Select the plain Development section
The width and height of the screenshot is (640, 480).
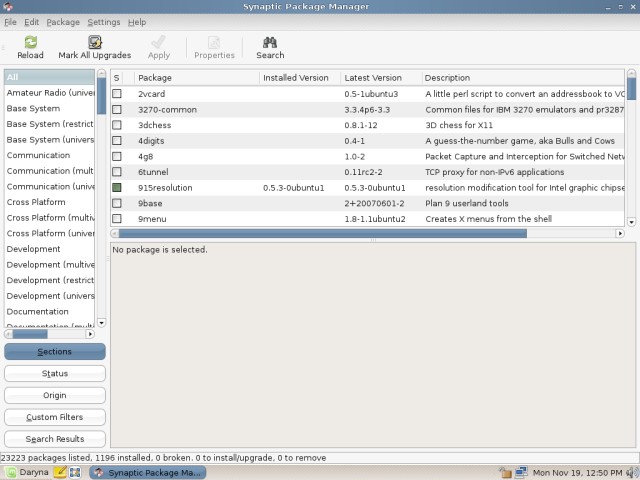pos(49,249)
